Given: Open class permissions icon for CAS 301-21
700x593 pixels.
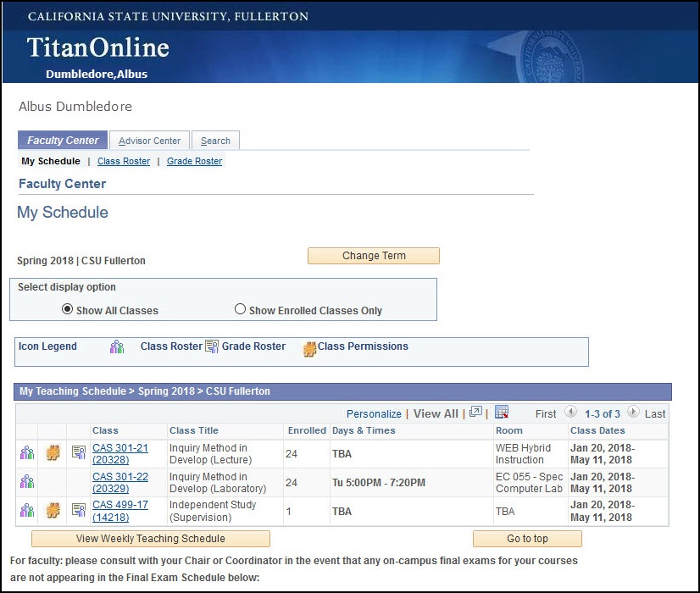Looking at the screenshot, I should (53, 453).
